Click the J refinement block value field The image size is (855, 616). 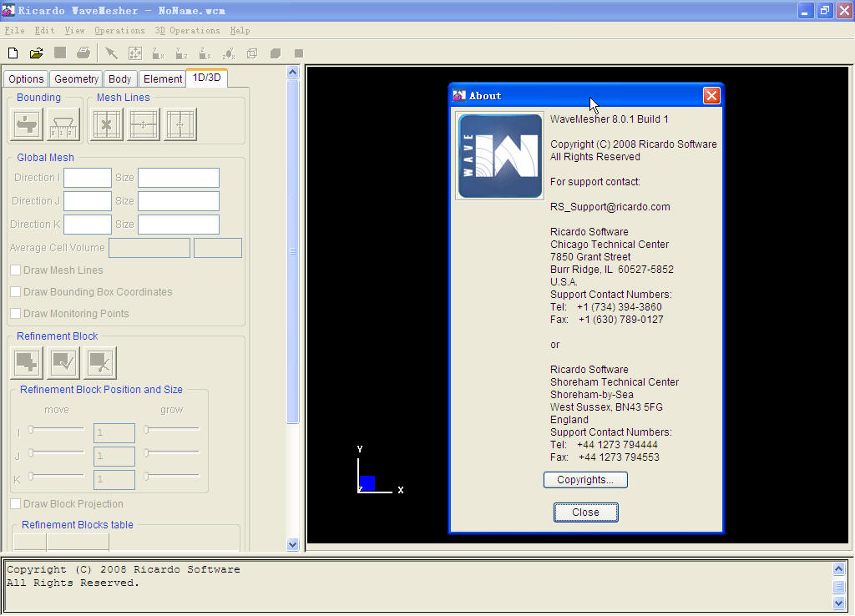point(114,457)
